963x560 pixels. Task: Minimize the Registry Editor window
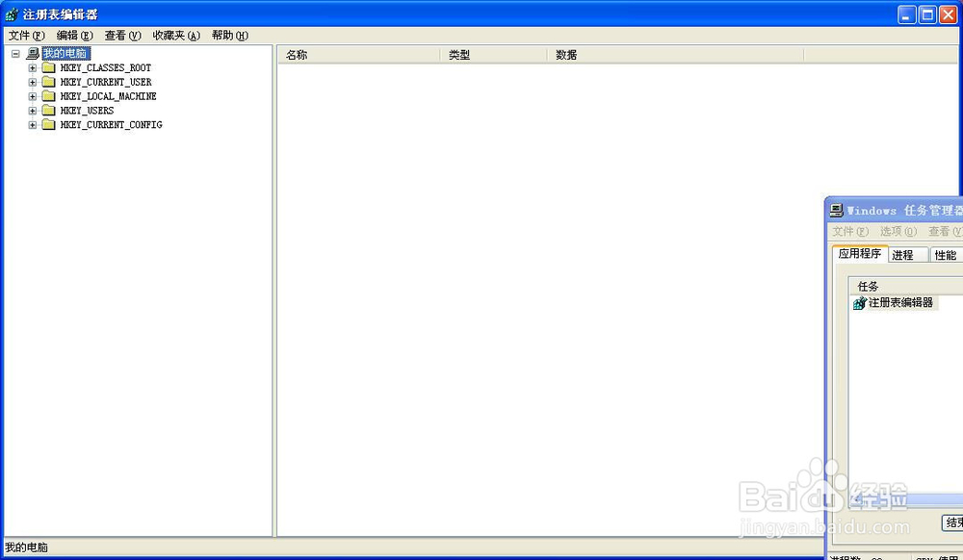(x=907, y=14)
